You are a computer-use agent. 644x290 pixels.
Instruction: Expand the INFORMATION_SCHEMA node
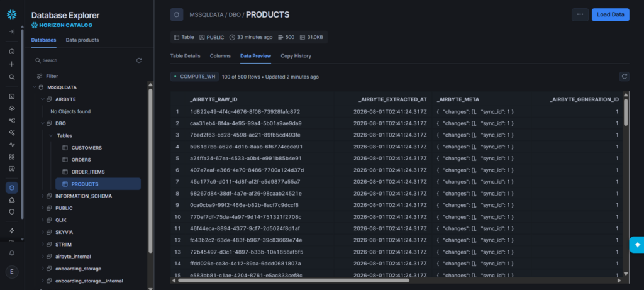point(42,196)
